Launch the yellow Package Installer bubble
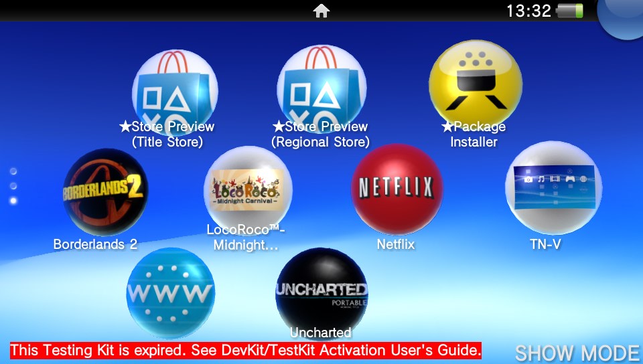Screen dimensions: 643x364 click(x=476, y=84)
